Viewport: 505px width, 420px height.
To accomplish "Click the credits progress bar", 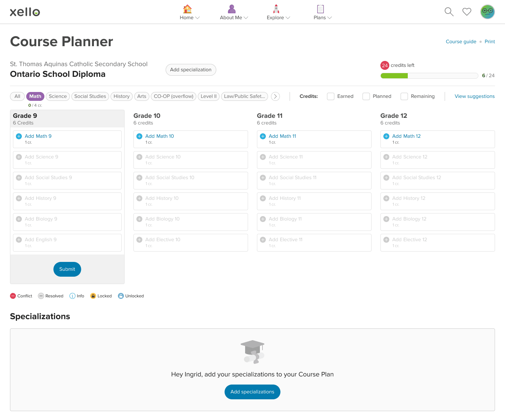I will tap(429, 76).
